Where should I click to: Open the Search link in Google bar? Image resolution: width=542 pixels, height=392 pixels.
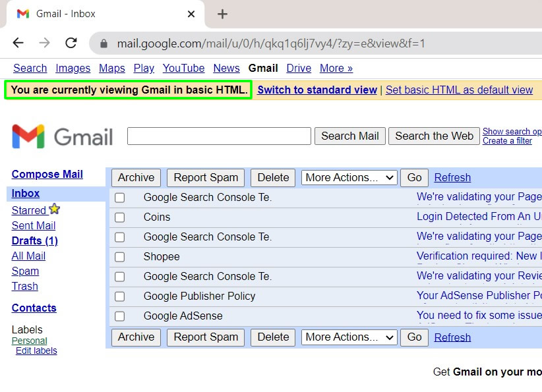(30, 69)
